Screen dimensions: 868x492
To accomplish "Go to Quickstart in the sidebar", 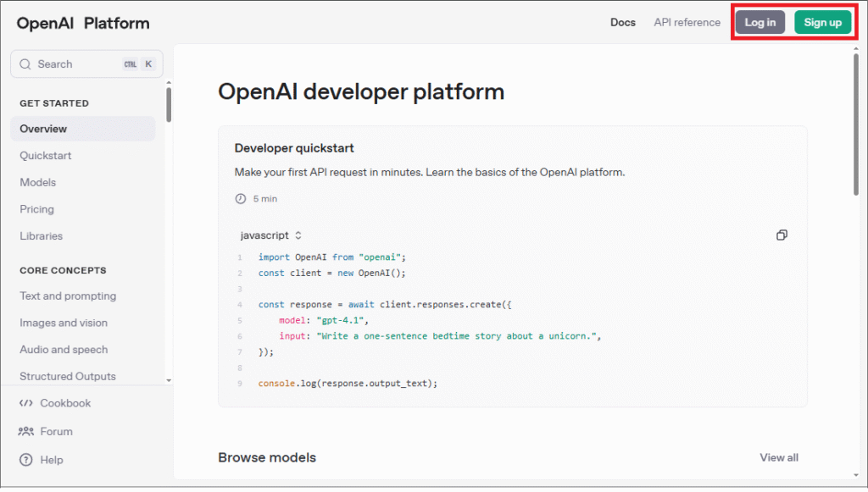I will click(x=46, y=156).
